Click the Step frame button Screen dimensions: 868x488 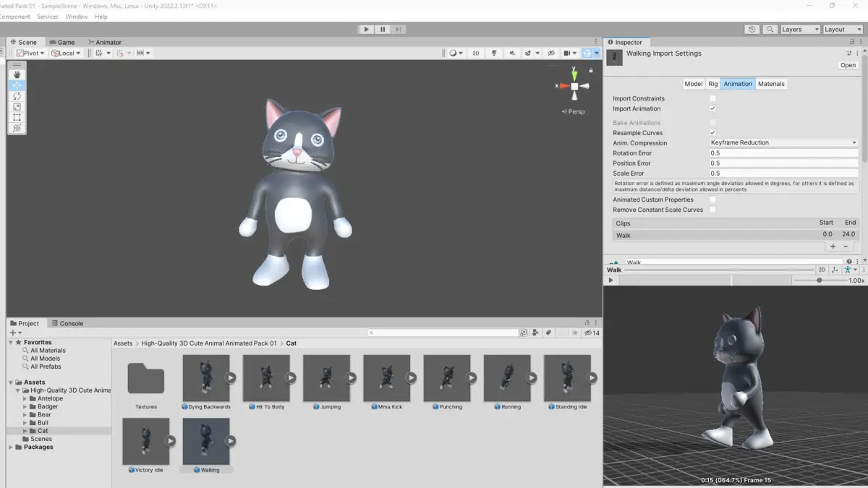399,30
